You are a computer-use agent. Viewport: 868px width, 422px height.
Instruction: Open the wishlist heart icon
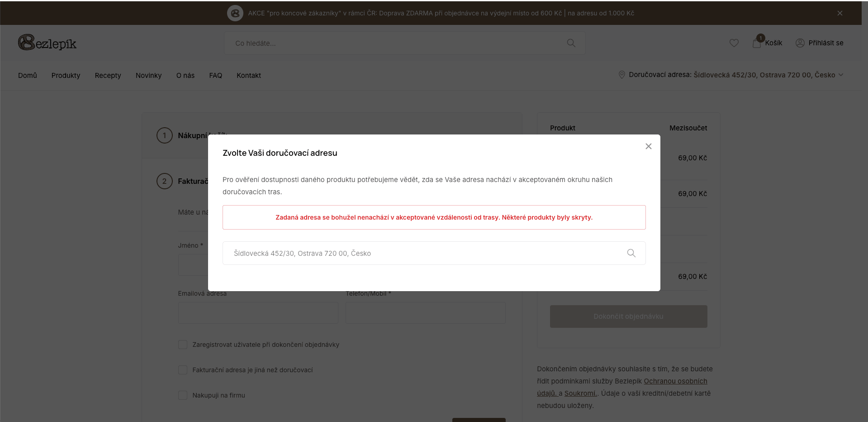coord(734,43)
